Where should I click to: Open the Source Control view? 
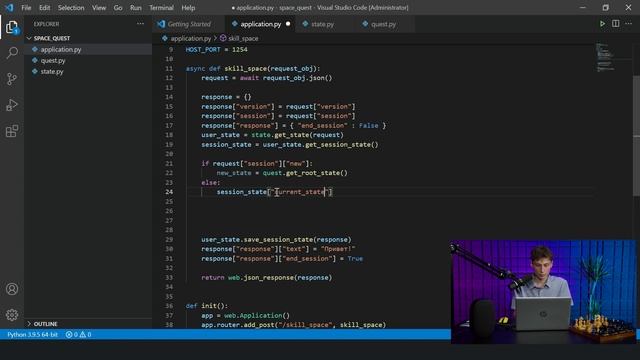(x=12, y=79)
